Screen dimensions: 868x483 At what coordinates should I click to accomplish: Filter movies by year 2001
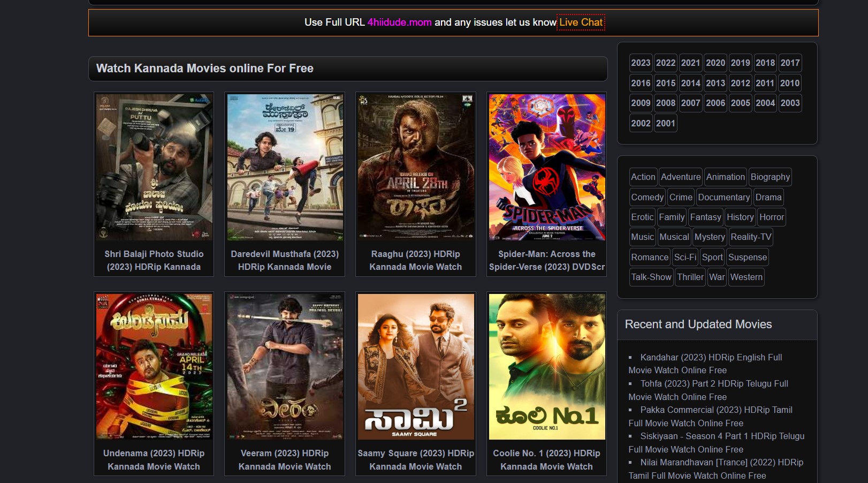point(666,123)
